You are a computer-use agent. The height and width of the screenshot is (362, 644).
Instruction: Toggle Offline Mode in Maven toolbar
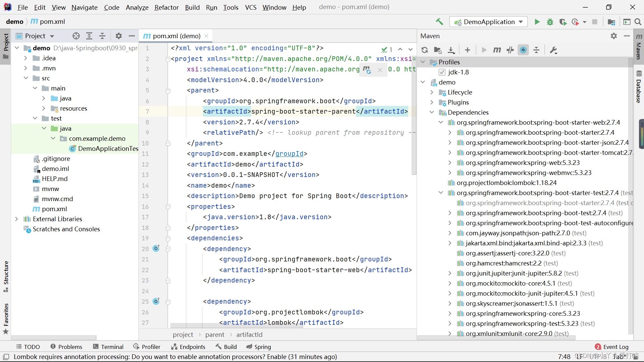[510, 50]
